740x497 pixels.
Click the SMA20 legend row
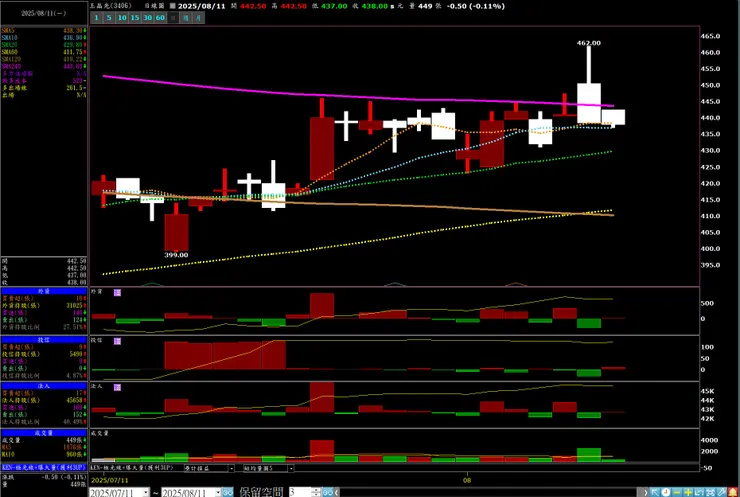(44, 45)
